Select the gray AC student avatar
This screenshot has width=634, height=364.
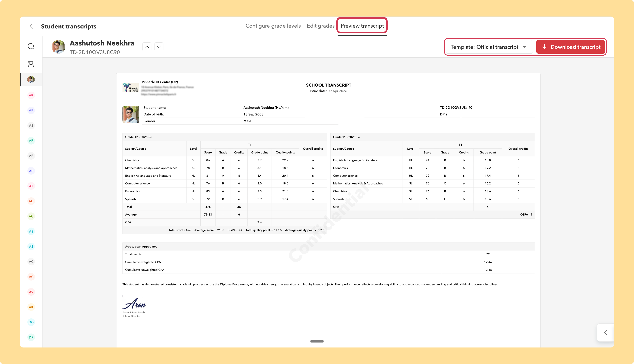pyautogui.click(x=31, y=262)
